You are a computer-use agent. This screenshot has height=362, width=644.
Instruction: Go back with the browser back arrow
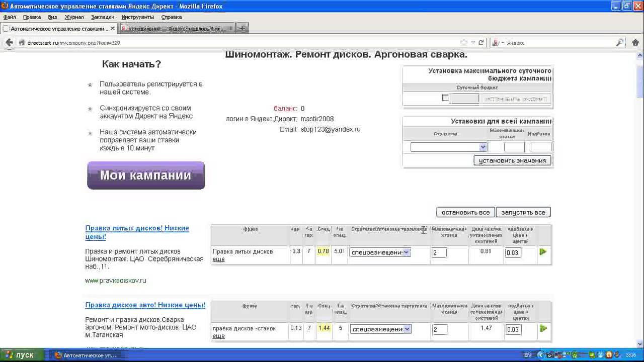[x=9, y=43]
